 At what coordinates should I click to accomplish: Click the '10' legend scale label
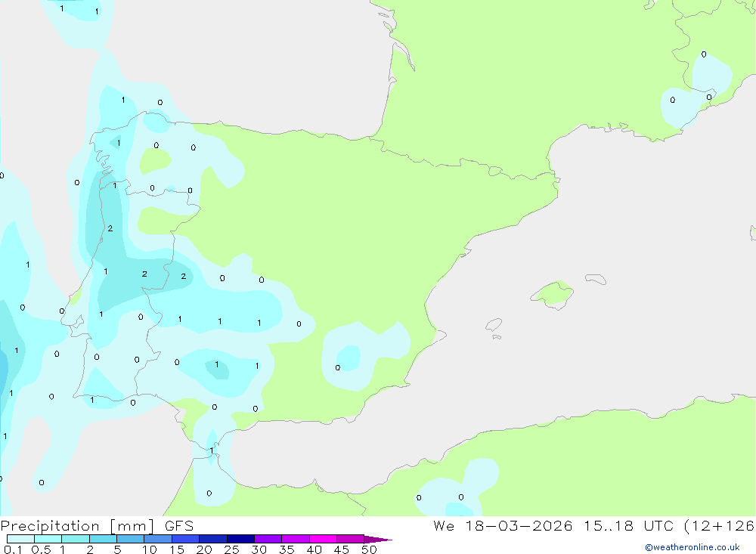click(150, 549)
